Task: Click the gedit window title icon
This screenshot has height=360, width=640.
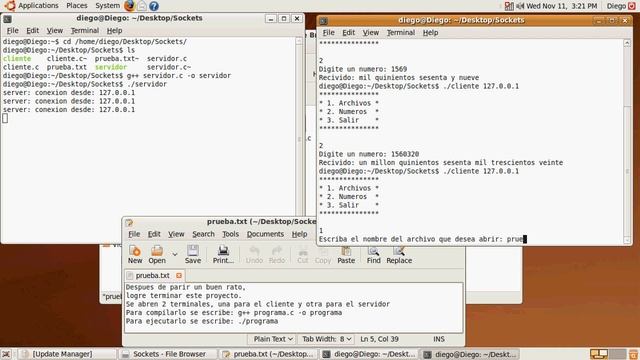Action: (x=129, y=222)
